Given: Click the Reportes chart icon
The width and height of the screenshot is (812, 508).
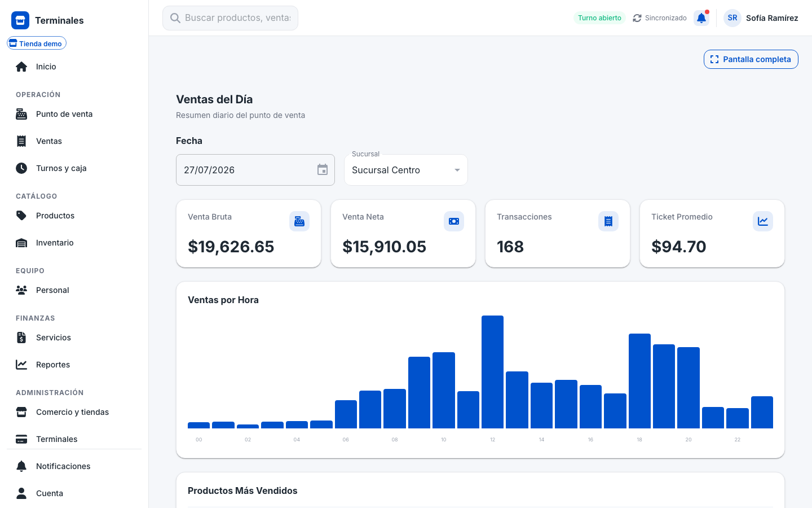Looking at the screenshot, I should [x=21, y=365].
